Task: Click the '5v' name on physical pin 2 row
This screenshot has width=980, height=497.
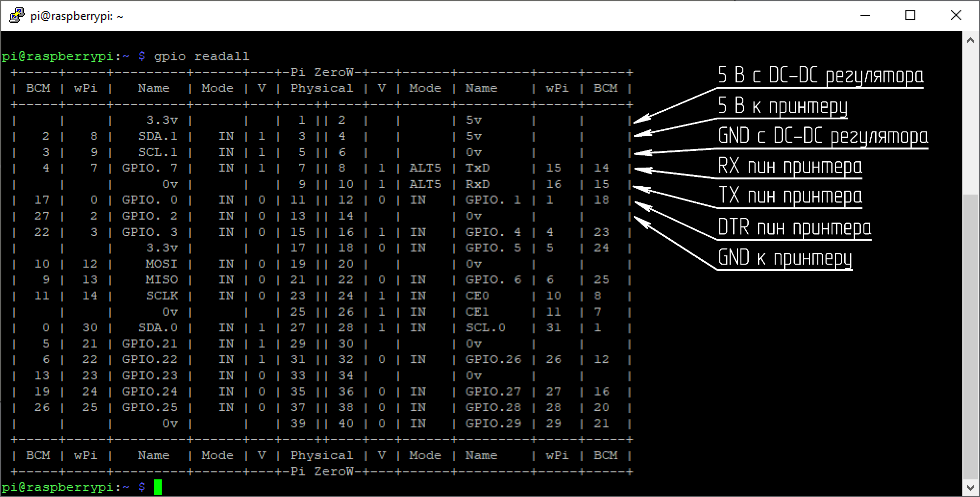Action: click(473, 120)
